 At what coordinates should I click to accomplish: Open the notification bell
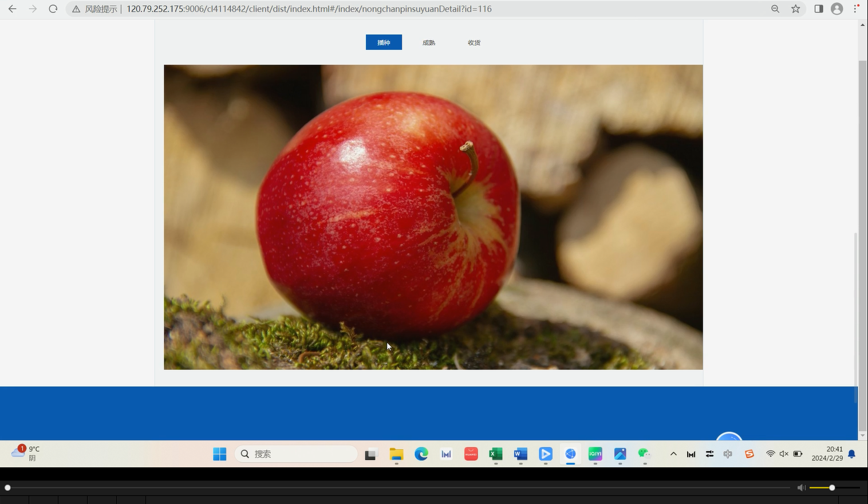pyautogui.click(x=851, y=454)
